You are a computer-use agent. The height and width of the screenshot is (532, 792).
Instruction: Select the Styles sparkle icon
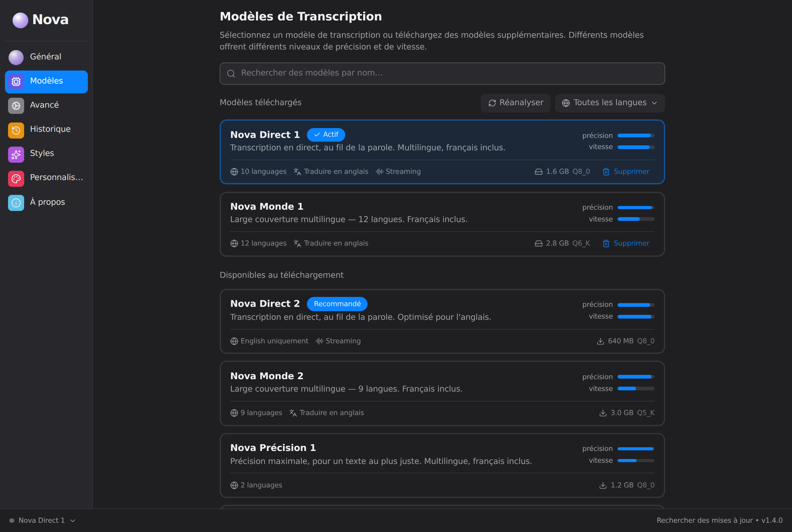coord(16,154)
